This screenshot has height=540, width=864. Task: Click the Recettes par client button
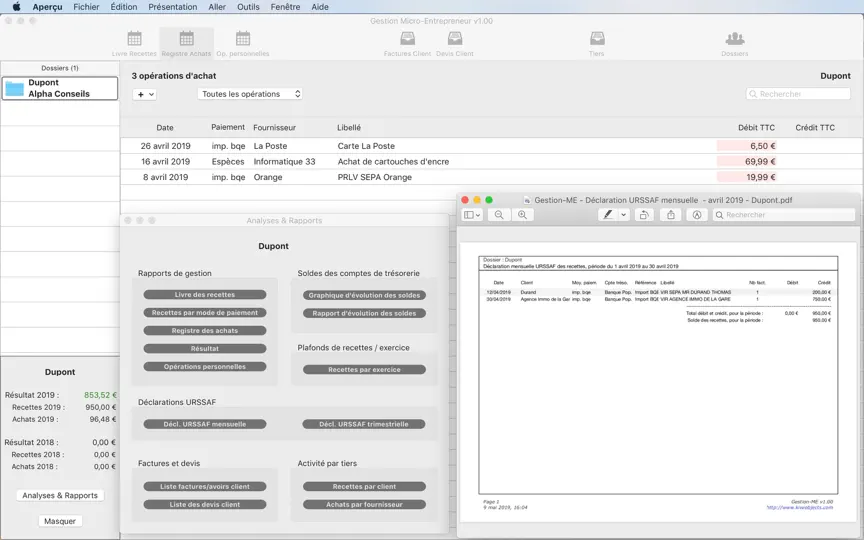(x=364, y=487)
